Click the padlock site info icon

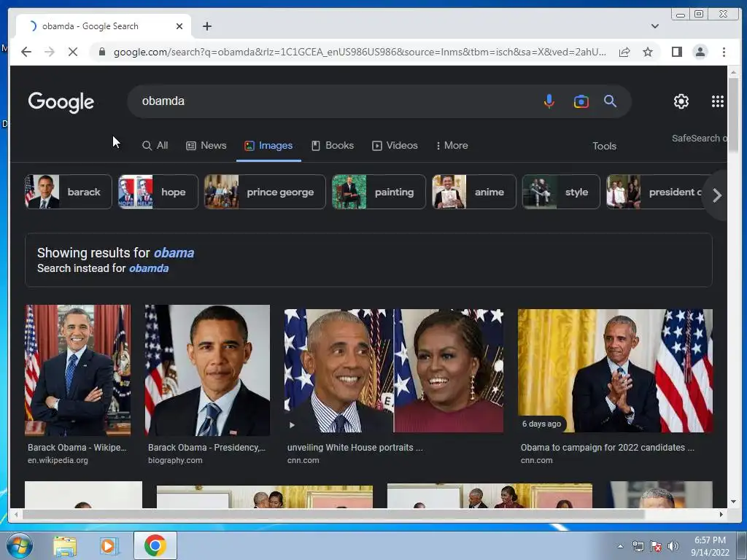click(x=101, y=52)
